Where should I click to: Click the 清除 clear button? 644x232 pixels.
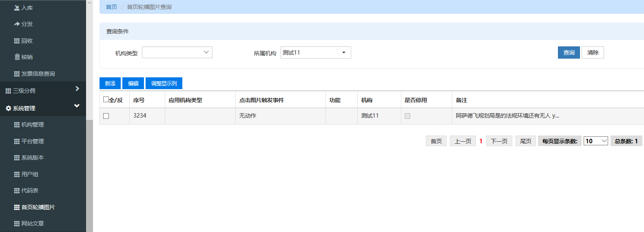[x=593, y=53]
